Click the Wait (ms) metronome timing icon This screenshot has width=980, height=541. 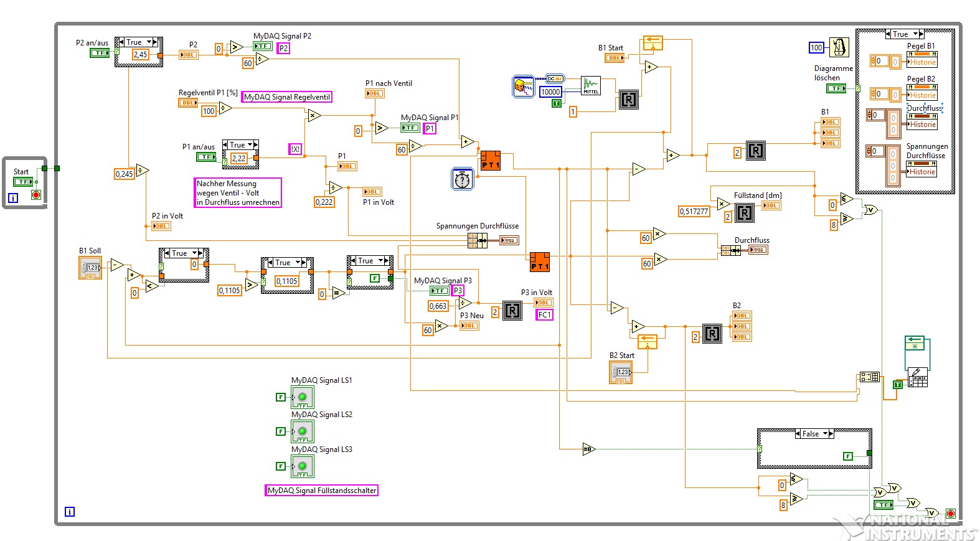(839, 47)
